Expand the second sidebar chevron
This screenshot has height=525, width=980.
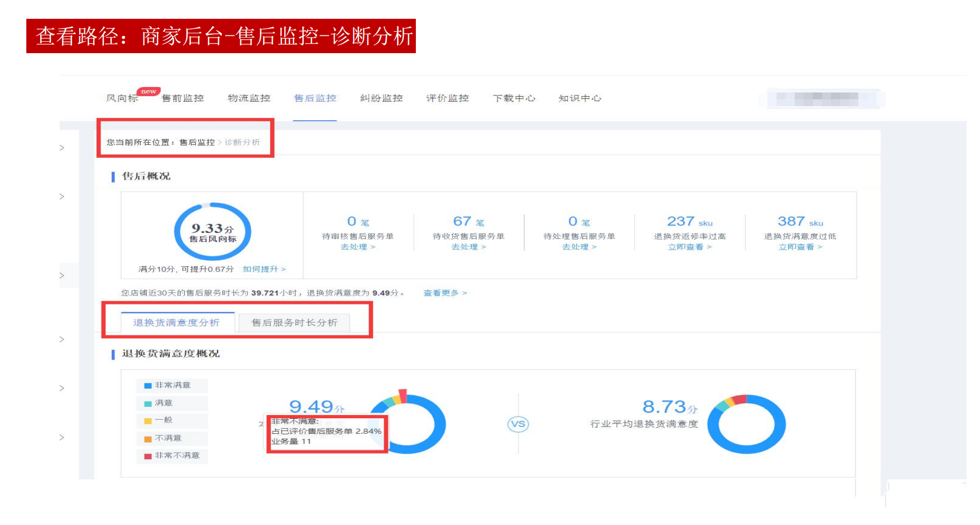(x=62, y=196)
